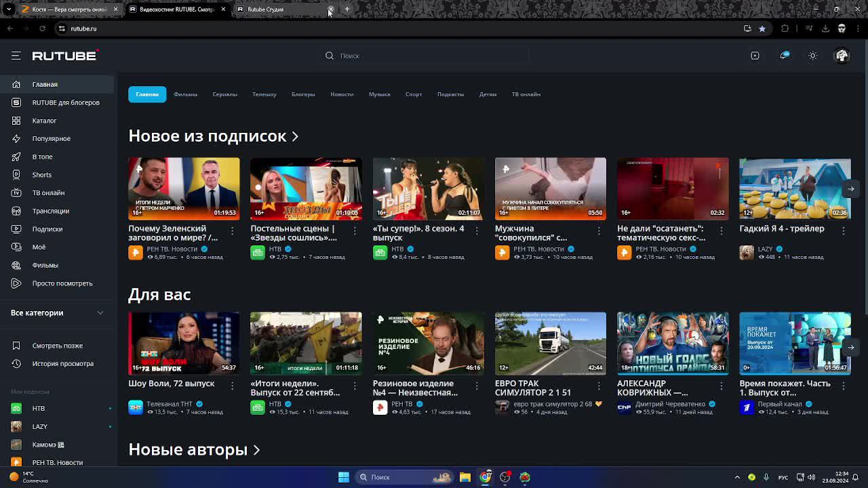Open Фильмы in the sidebar
The image size is (868, 488).
click(x=57, y=265)
